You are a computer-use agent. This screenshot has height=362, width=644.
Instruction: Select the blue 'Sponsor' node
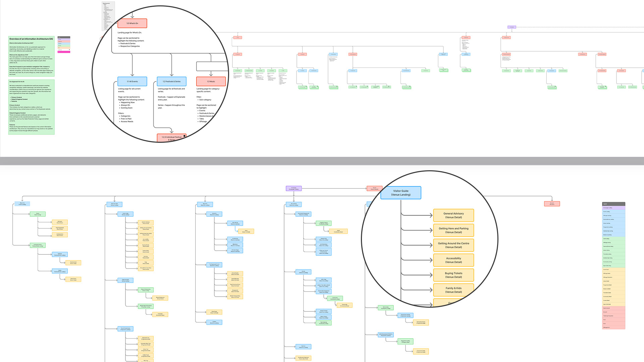point(303,347)
